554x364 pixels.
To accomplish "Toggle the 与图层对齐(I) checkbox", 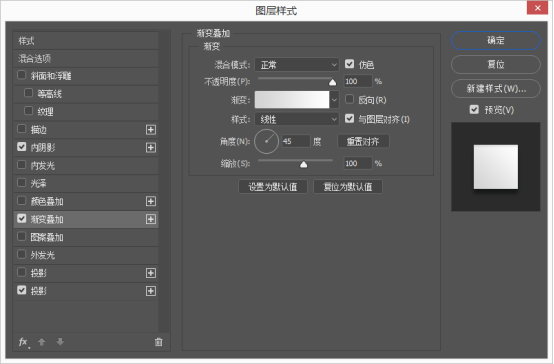I will 349,118.
